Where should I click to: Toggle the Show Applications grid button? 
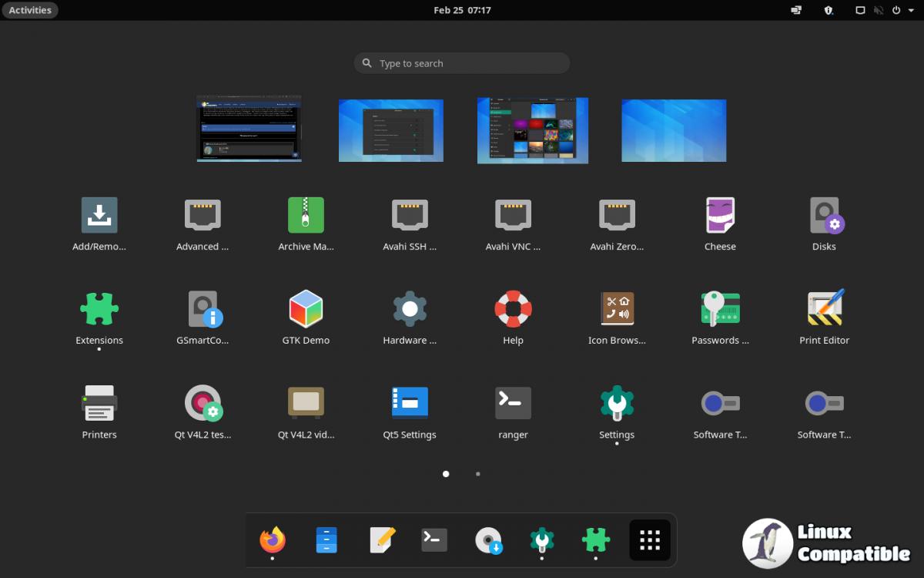[x=650, y=540]
